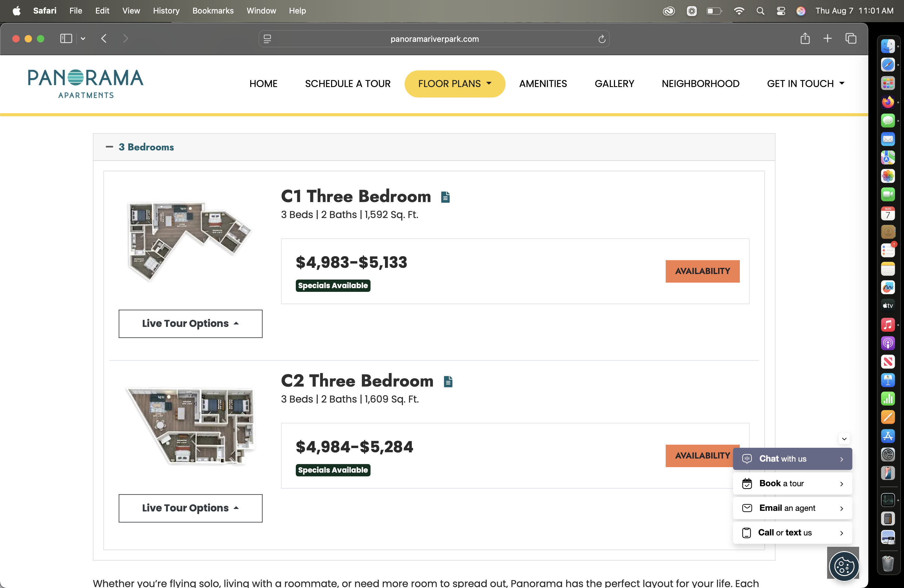
Task: Click Safari's Share icon
Action: tap(805, 39)
